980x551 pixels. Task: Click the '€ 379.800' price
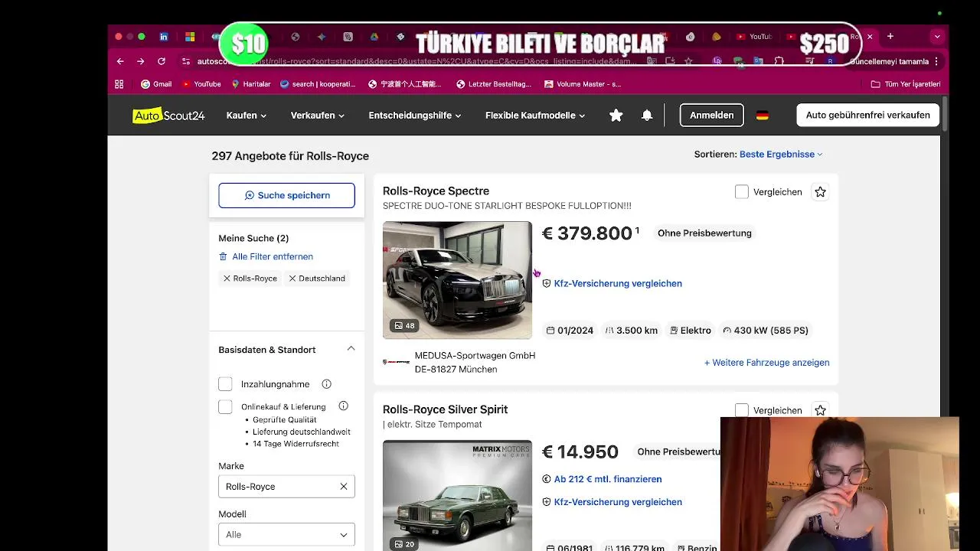point(586,233)
